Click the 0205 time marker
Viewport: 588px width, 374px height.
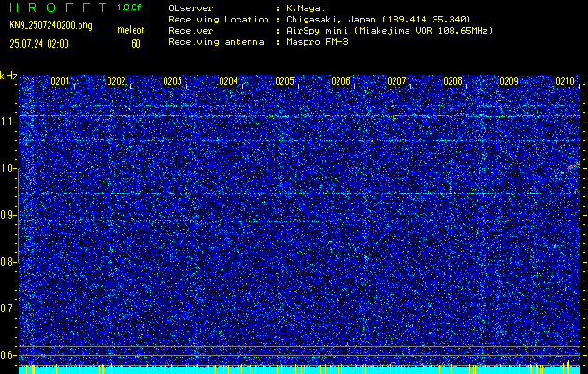point(284,81)
